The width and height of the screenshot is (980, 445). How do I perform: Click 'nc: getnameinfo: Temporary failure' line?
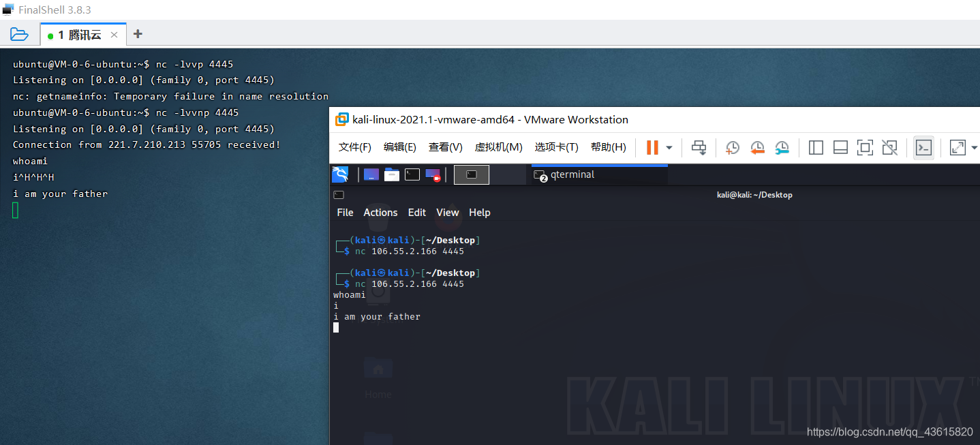pos(170,97)
